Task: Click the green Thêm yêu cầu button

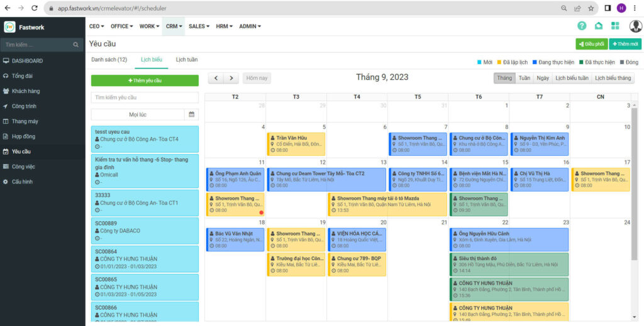Action: point(145,80)
